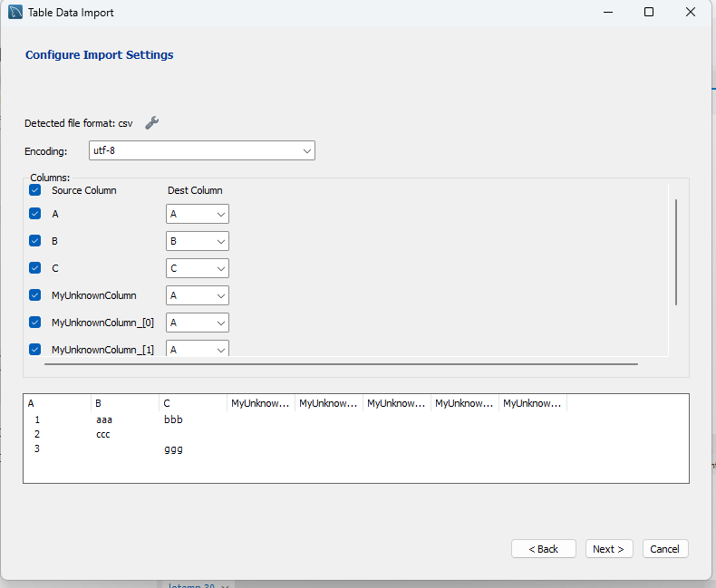Open destination dropdown for source C
Screen dimensions: 716x588
click(x=198, y=268)
